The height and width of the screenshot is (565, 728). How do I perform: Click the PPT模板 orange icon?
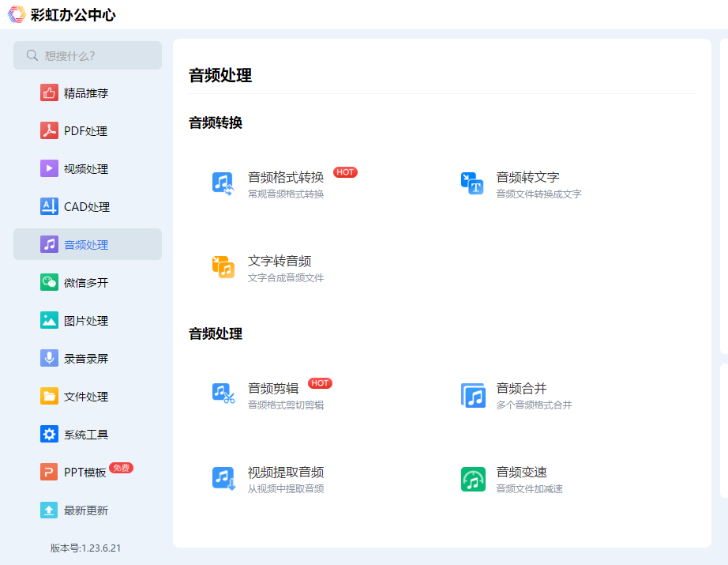point(49,472)
